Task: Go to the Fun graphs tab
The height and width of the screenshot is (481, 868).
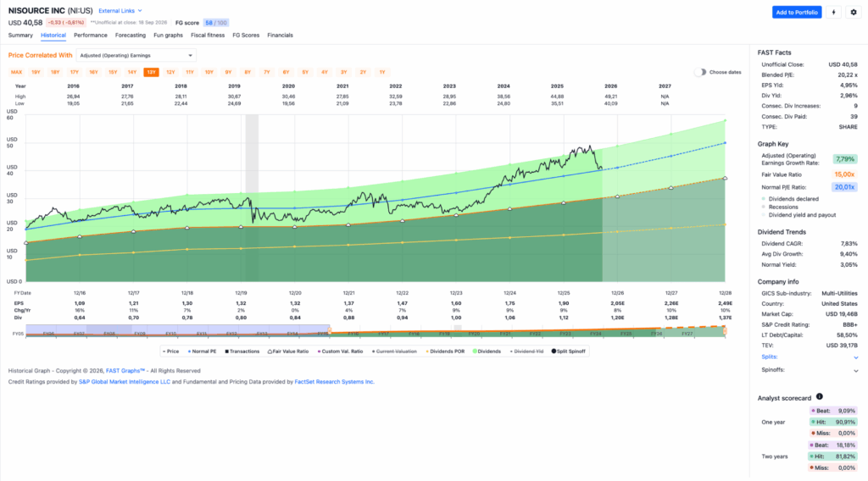Action: 169,36
